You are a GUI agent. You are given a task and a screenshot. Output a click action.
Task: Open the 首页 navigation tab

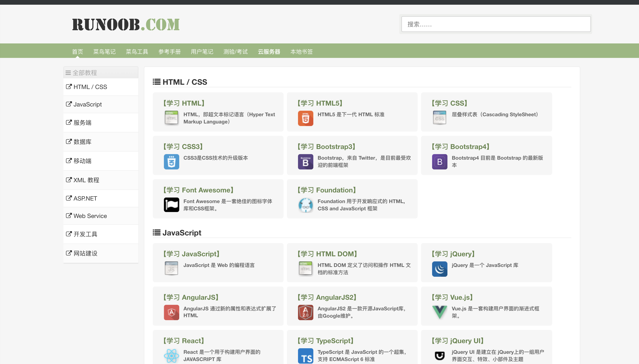pos(77,52)
